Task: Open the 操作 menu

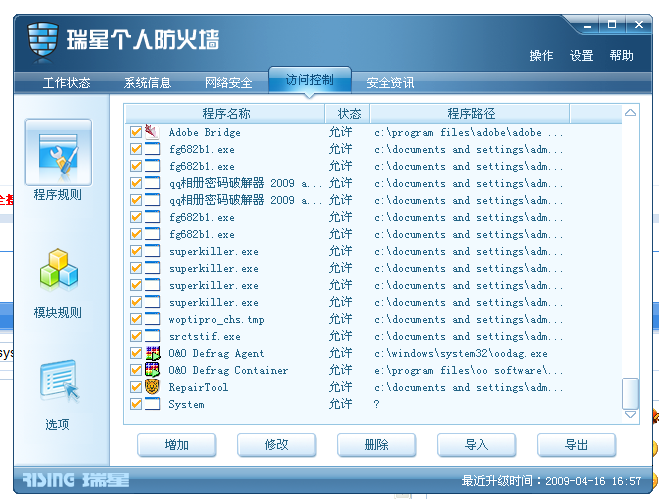Action: (541, 55)
